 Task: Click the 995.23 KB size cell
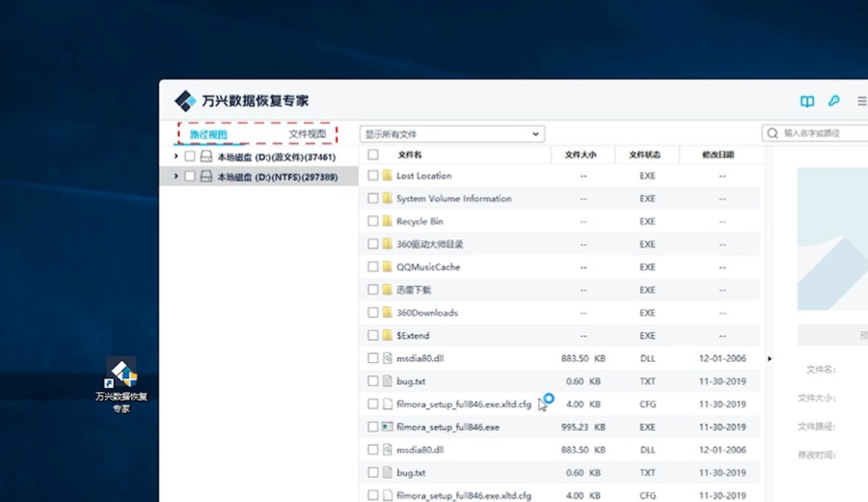click(x=583, y=428)
